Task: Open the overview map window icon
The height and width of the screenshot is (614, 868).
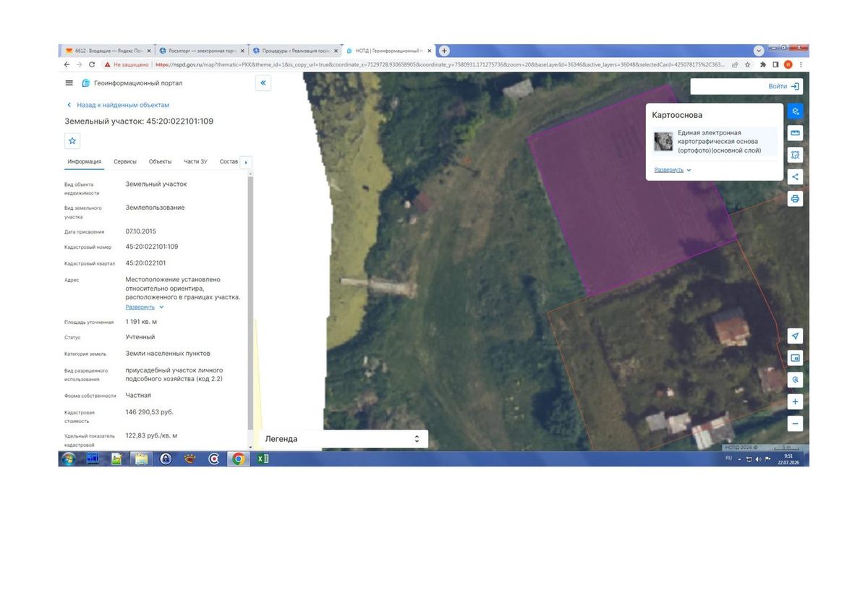Action: point(796,358)
